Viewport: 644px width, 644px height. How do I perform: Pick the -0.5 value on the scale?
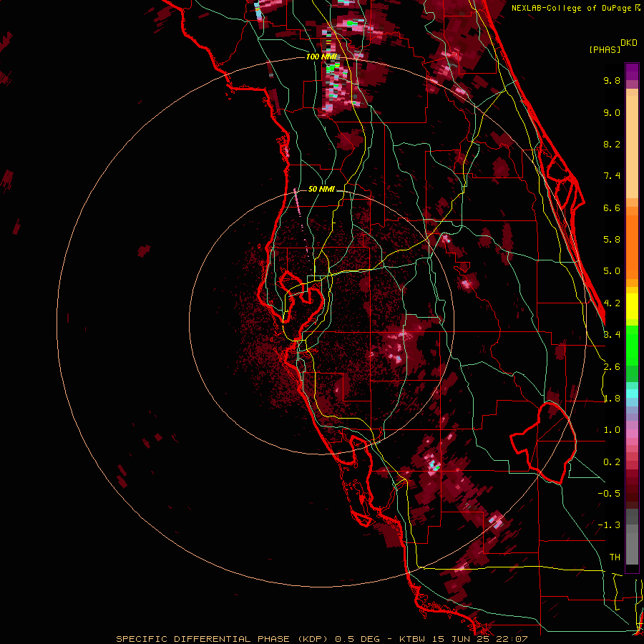click(609, 494)
